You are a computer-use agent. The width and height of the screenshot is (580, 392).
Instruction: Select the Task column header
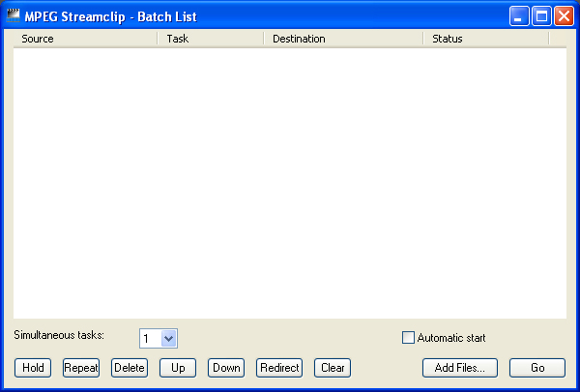click(x=211, y=39)
